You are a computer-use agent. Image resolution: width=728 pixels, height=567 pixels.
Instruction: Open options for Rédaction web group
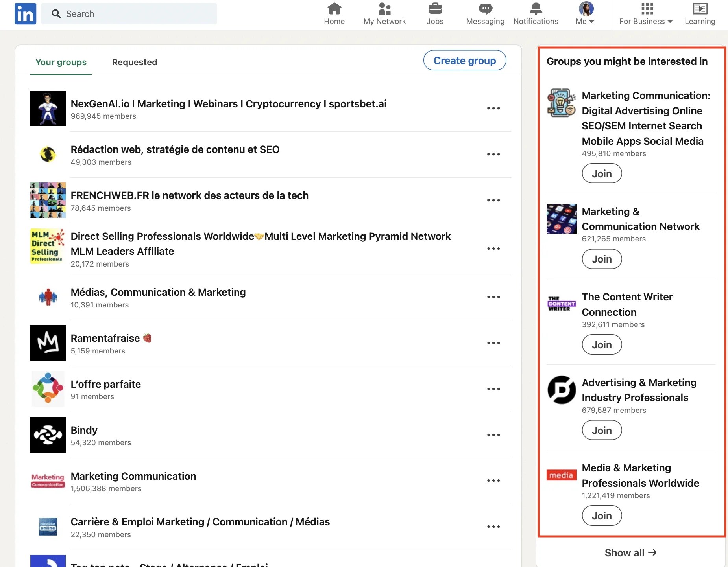pos(493,154)
